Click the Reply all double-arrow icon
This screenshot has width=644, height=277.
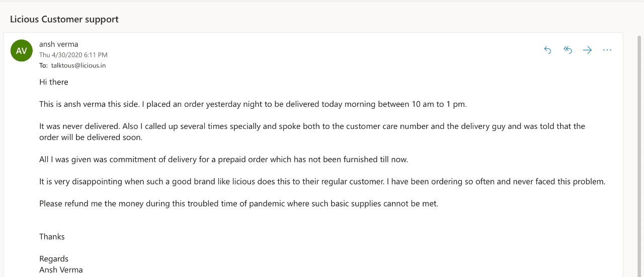[x=568, y=50]
